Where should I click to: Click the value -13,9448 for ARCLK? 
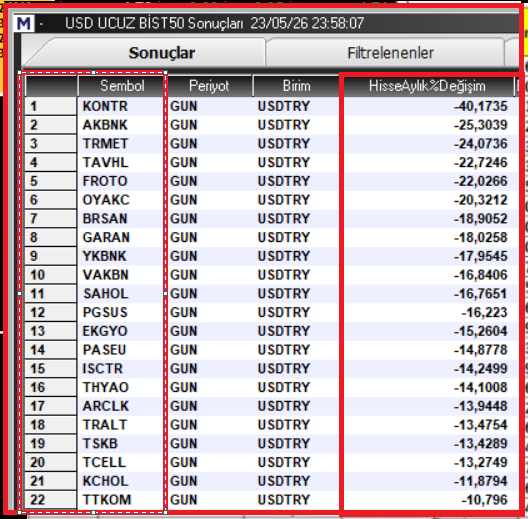coord(481,406)
